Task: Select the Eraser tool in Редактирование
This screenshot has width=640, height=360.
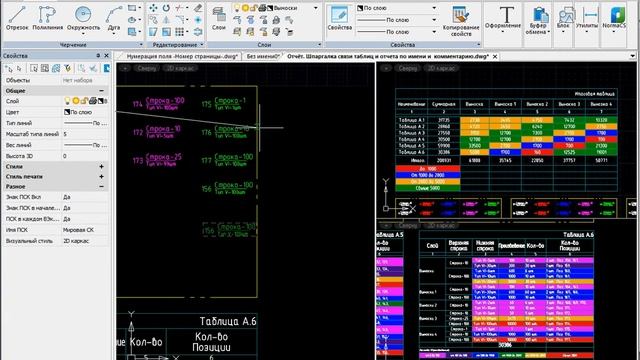Action: [198, 8]
